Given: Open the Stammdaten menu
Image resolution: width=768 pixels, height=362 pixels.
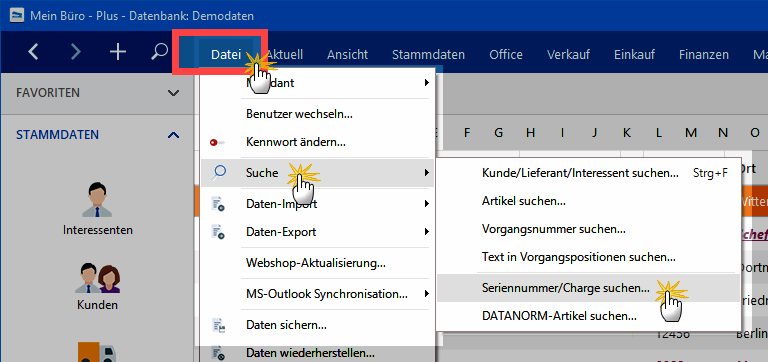Looking at the screenshot, I should [428, 54].
